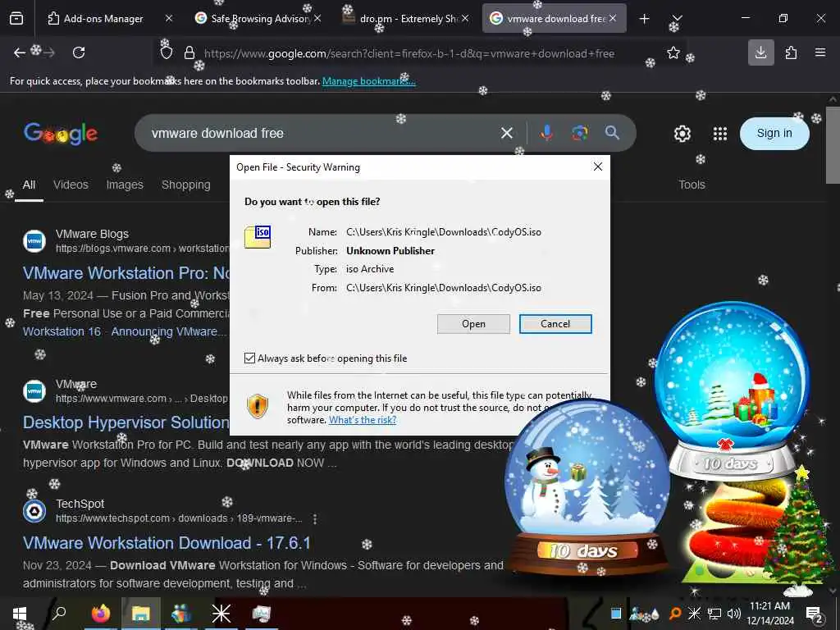Open Google quick settings gear
The height and width of the screenshot is (630, 840).
click(682, 134)
